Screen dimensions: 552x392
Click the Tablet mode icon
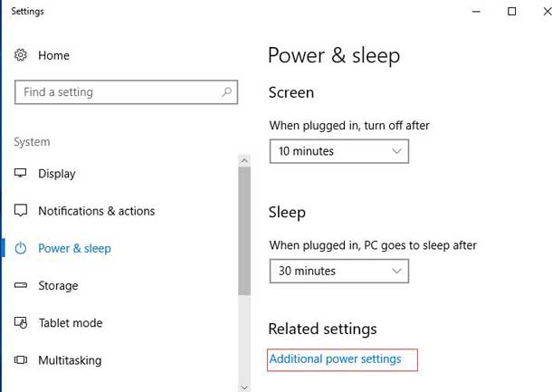click(21, 322)
